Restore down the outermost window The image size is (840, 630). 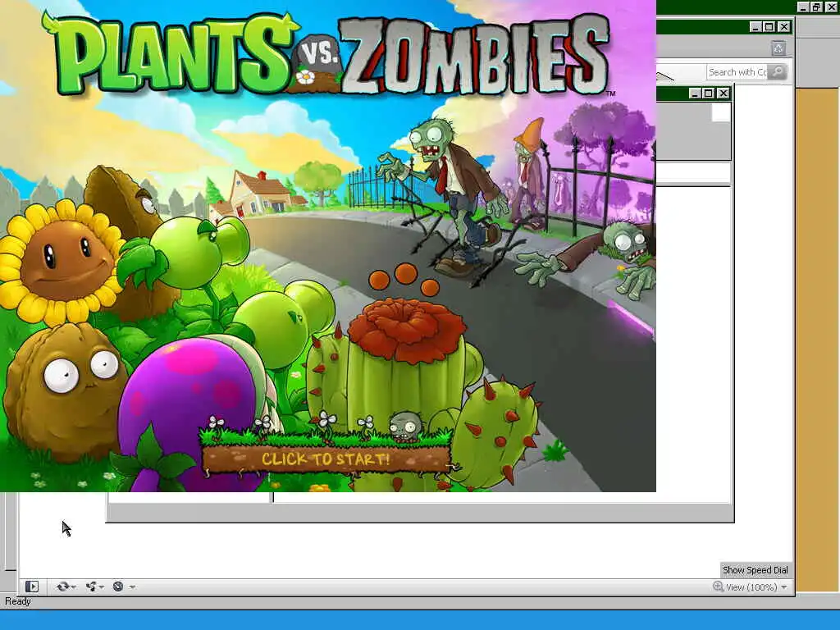pyautogui.click(x=816, y=7)
